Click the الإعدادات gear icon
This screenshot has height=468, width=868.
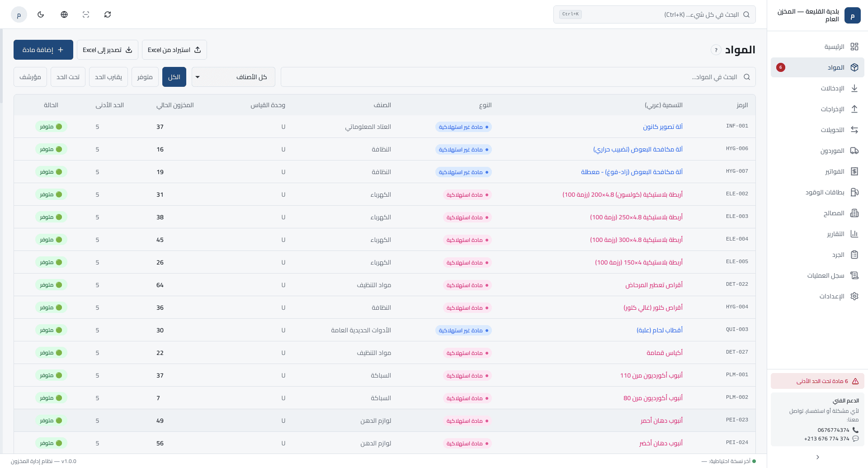854,296
